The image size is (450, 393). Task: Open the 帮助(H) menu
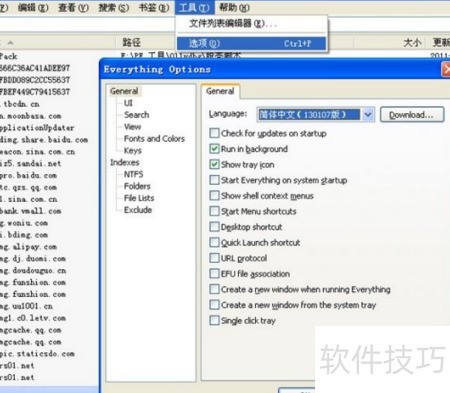click(234, 7)
